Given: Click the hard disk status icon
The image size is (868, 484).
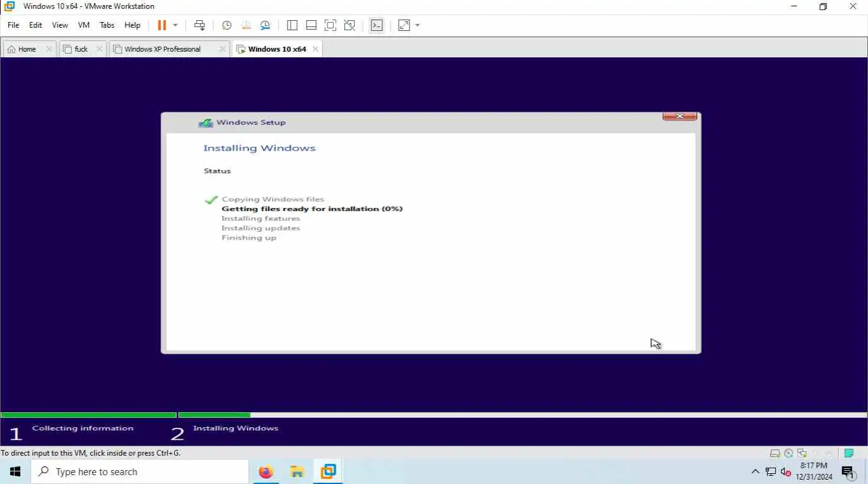Looking at the screenshot, I should pos(775,453).
